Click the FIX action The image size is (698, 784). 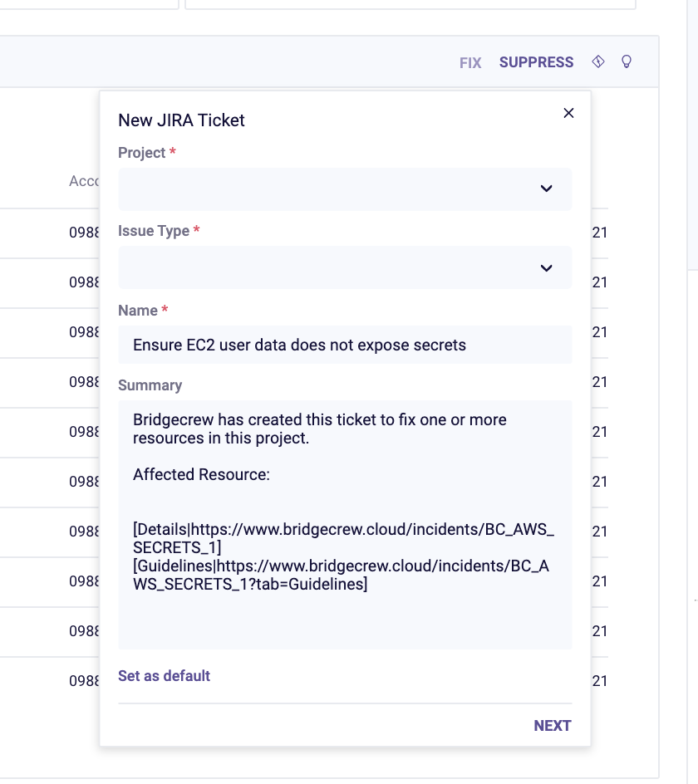point(470,62)
